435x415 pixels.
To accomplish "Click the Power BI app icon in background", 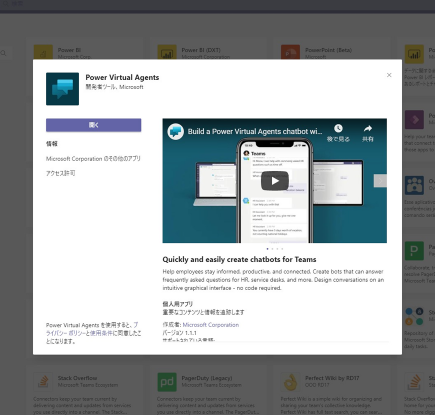I will (43, 52).
